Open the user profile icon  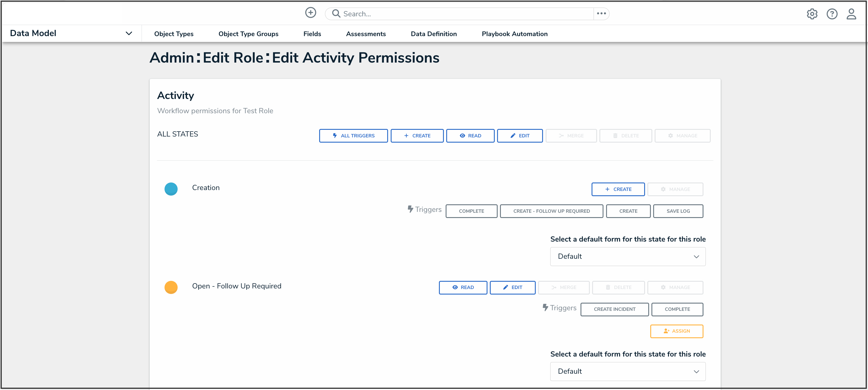click(851, 14)
